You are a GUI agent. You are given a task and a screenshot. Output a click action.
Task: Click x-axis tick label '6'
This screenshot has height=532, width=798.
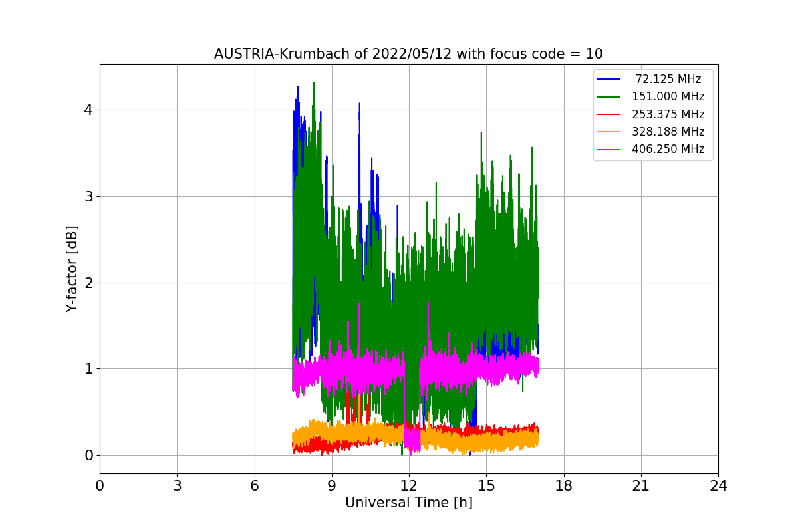[255, 486]
